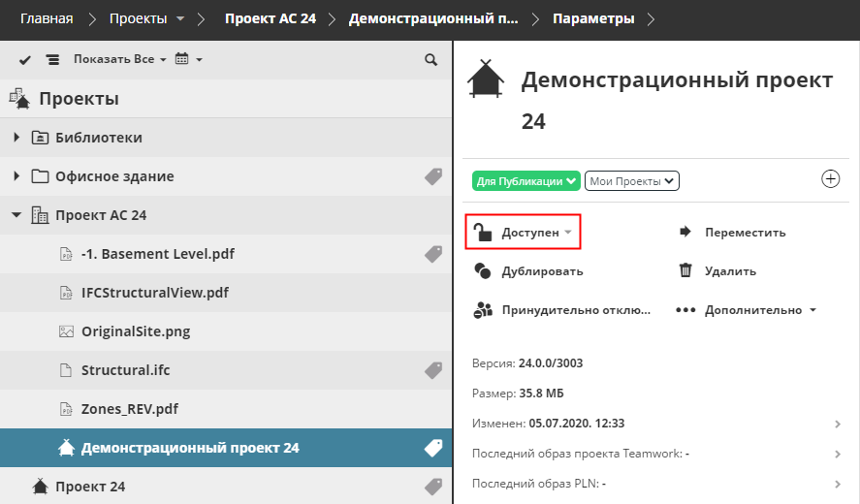Open the Доступен status dropdown arrow

(x=568, y=232)
